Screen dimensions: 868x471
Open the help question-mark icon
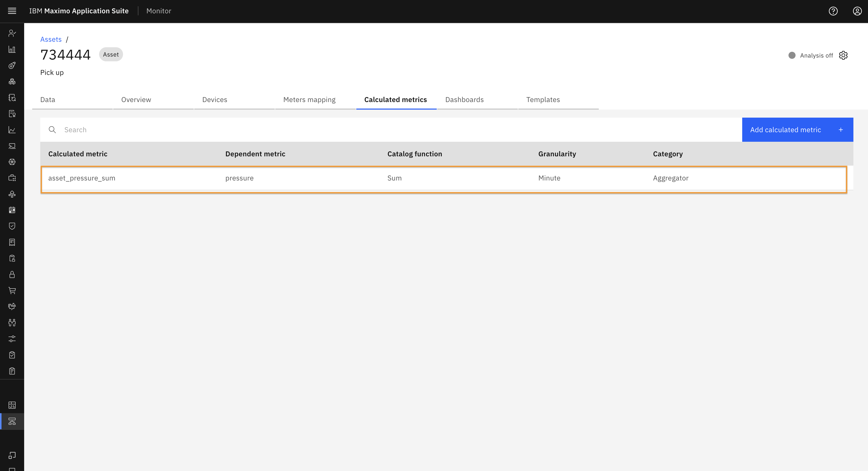[x=833, y=11]
